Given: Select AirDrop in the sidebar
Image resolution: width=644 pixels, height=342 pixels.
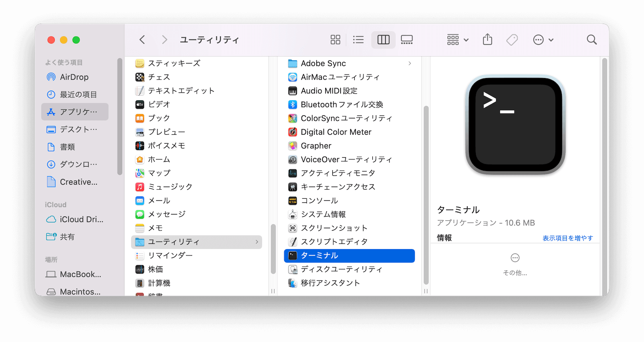Looking at the screenshot, I should pos(75,77).
